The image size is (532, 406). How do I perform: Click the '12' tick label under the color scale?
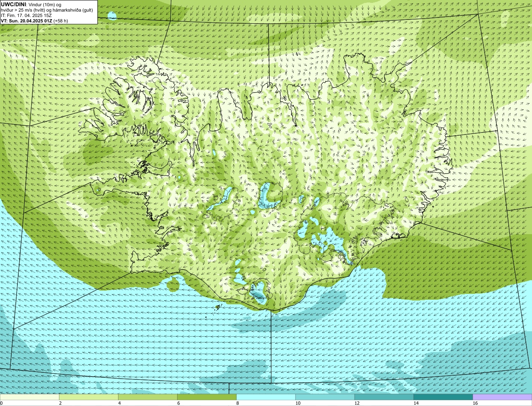click(357, 403)
